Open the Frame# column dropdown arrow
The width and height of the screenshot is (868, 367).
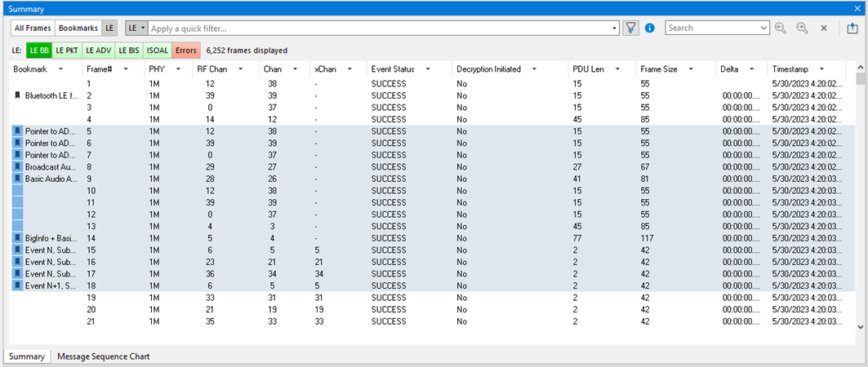pos(127,69)
